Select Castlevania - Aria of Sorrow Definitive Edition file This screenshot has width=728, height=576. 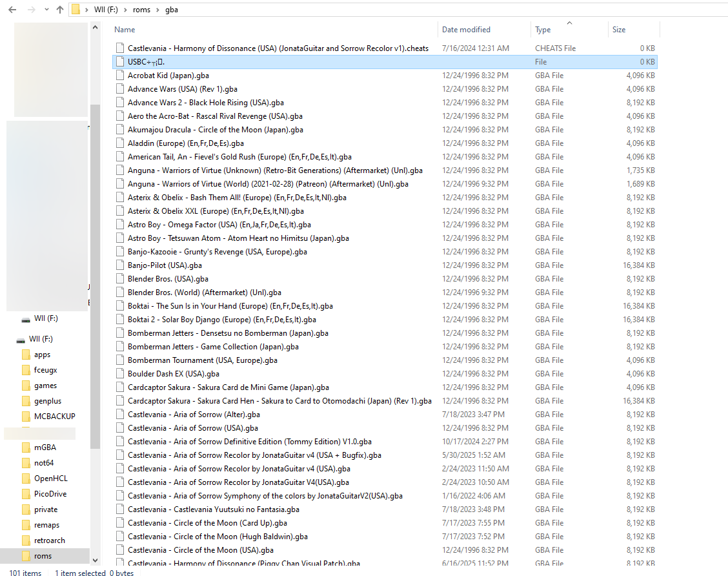point(249,441)
